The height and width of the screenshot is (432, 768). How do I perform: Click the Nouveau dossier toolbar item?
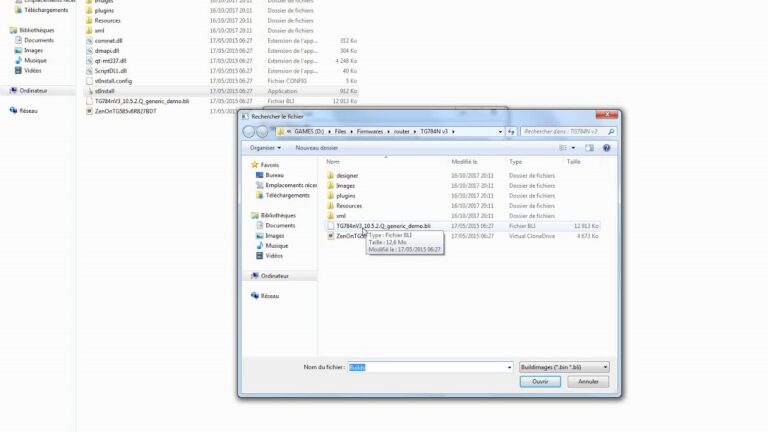(x=317, y=147)
